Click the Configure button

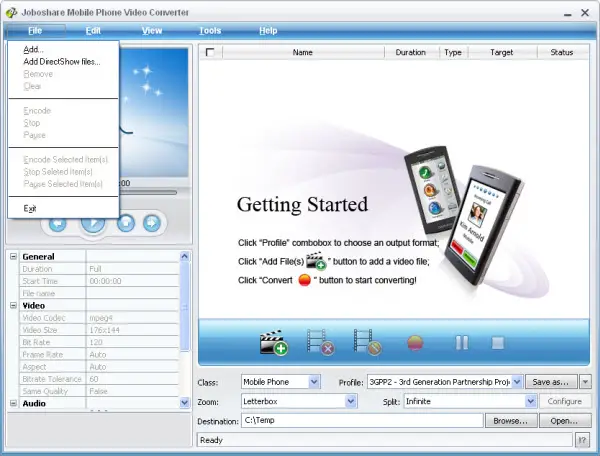(564, 401)
